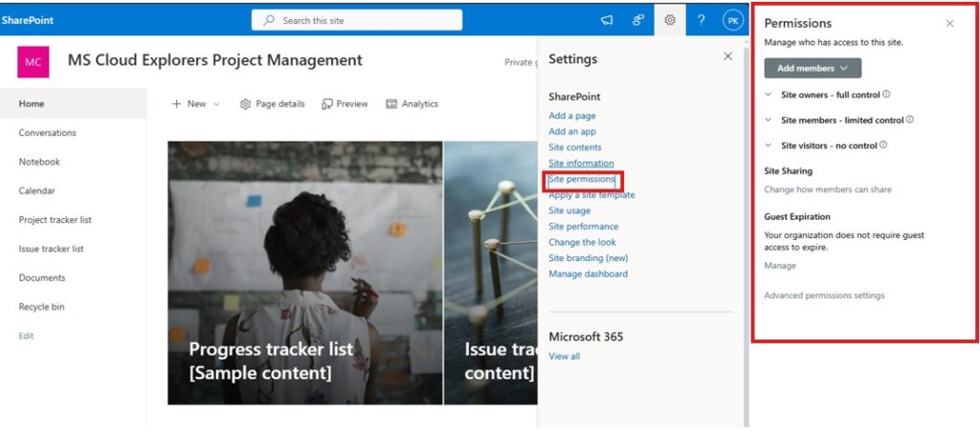Open the megaphone announcements icon
Image resolution: width=980 pixels, height=440 pixels.
[x=607, y=20]
